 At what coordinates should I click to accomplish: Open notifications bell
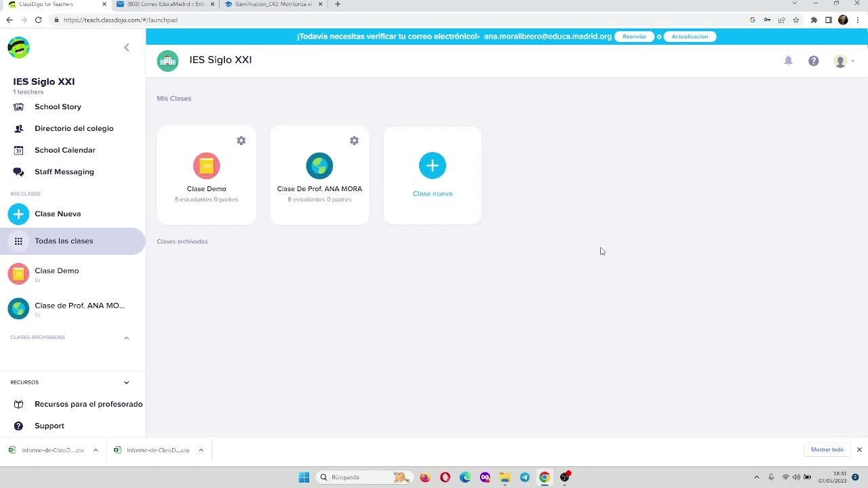coord(788,60)
